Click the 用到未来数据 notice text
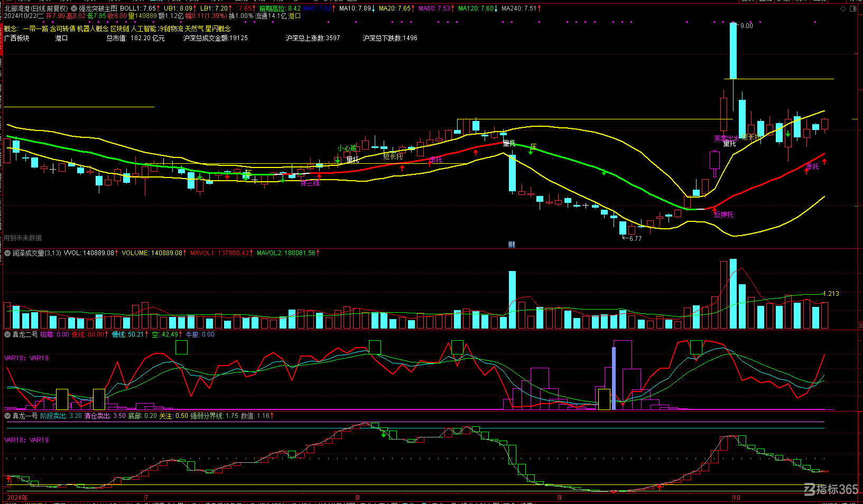This screenshot has width=863, height=504. pyautogui.click(x=23, y=238)
